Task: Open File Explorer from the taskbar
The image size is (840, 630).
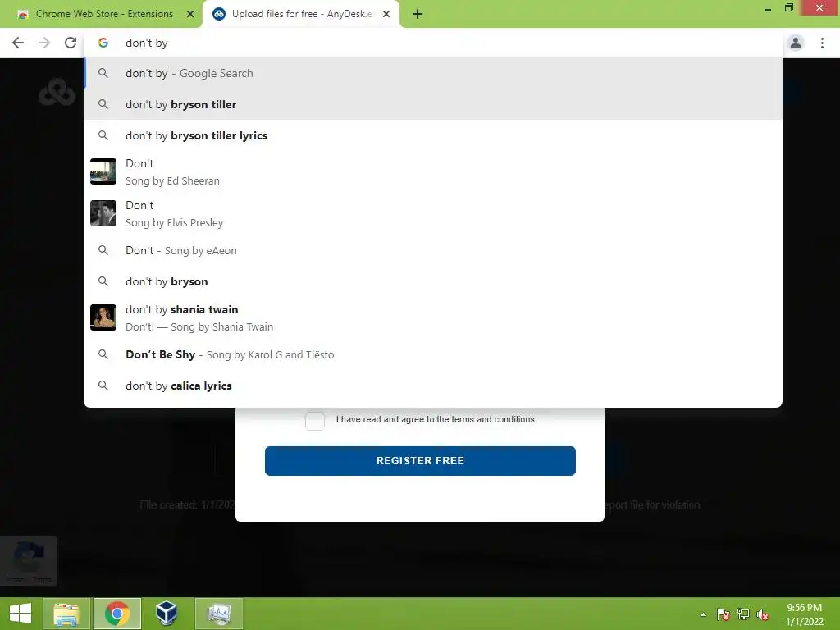Action: pyautogui.click(x=66, y=614)
